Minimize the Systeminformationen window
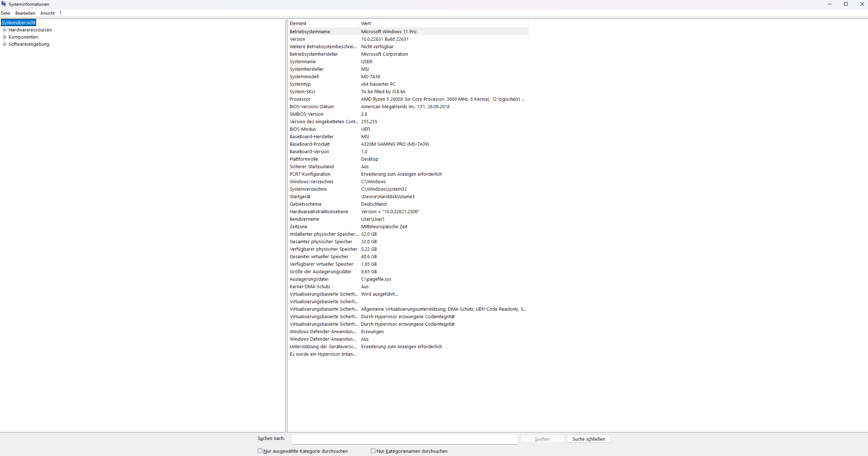 829,4
